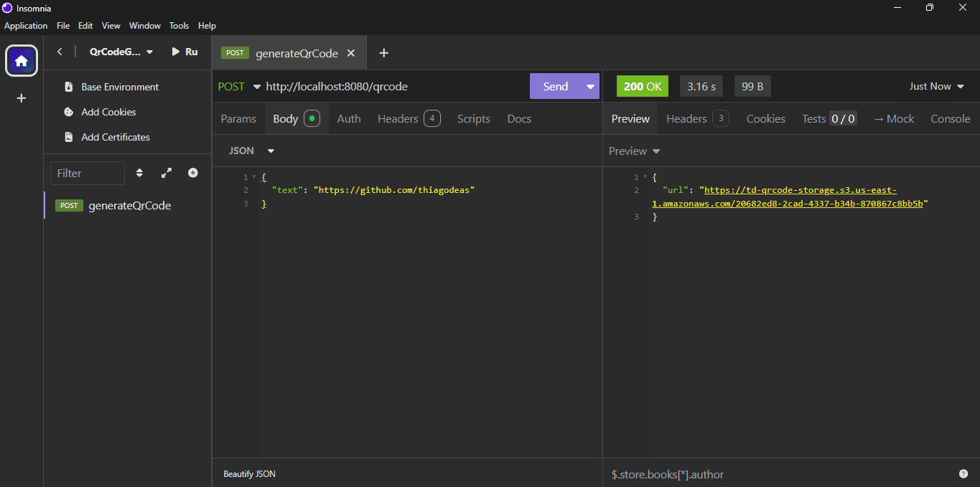Open the QrCodeG... collection dropdown
The image size is (980, 487).
coord(121,52)
